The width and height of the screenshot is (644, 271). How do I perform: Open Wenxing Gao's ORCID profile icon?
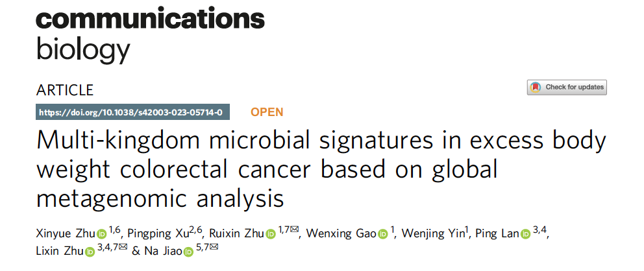(383, 234)
